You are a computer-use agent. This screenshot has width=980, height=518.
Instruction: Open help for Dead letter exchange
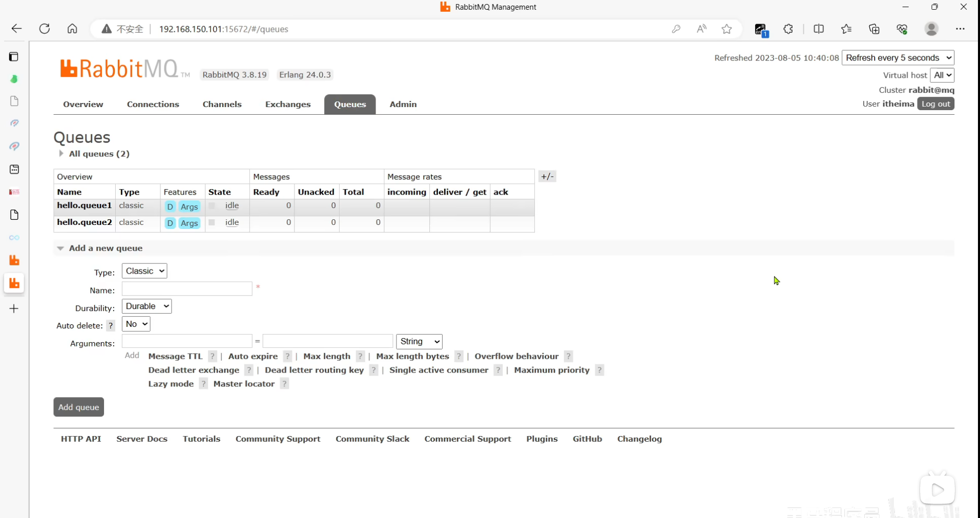point(249,370)
